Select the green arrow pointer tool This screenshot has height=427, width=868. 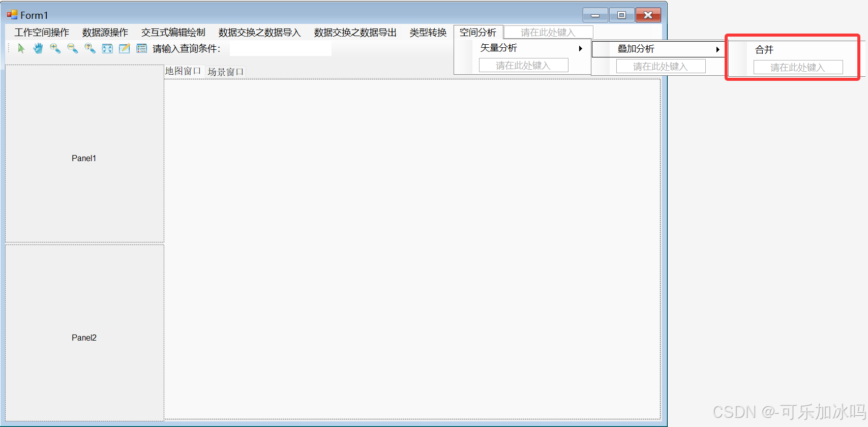tap(21, 48)
